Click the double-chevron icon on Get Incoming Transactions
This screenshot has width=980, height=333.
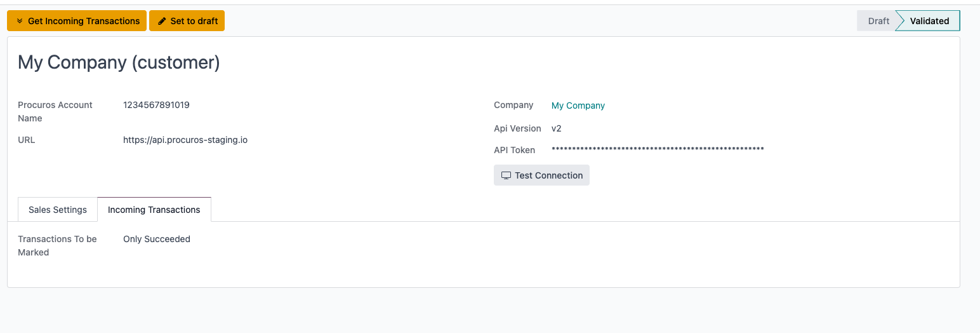click(x=20, y=21)
